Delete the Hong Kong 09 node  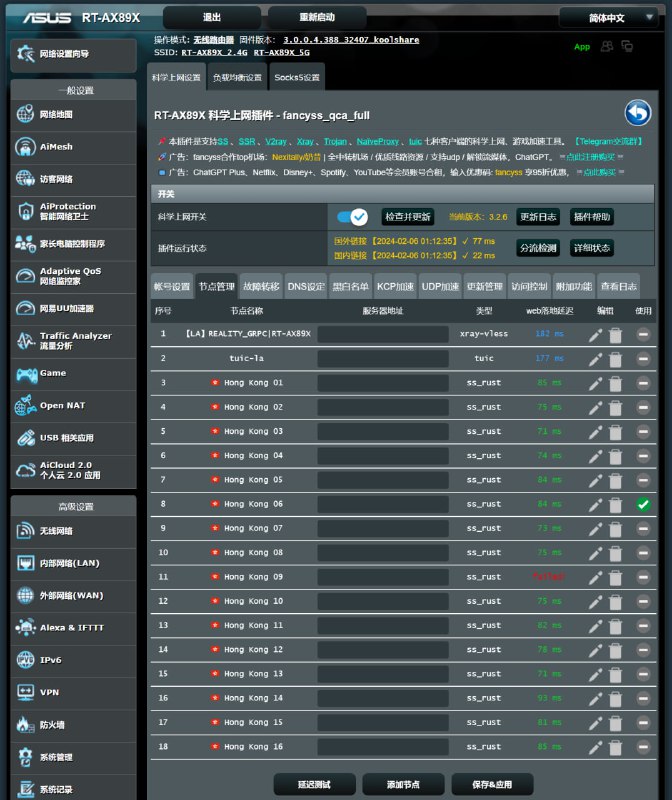point(616,578)
